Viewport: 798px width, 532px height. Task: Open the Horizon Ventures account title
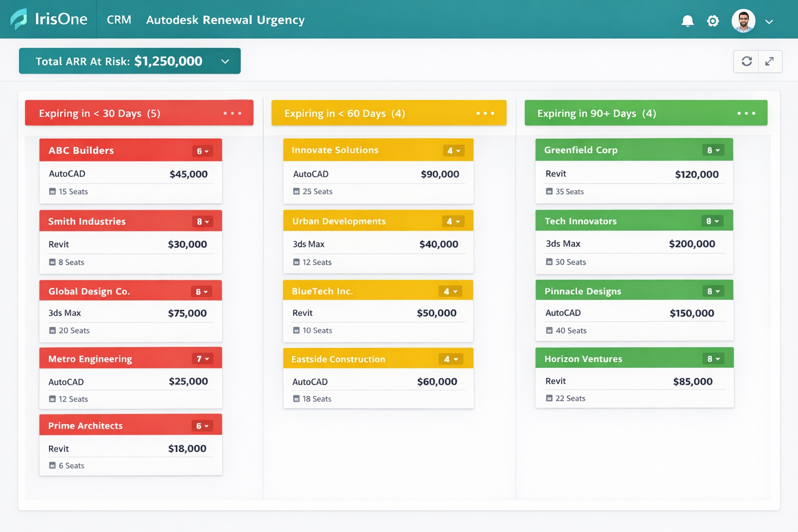(583, 359)
